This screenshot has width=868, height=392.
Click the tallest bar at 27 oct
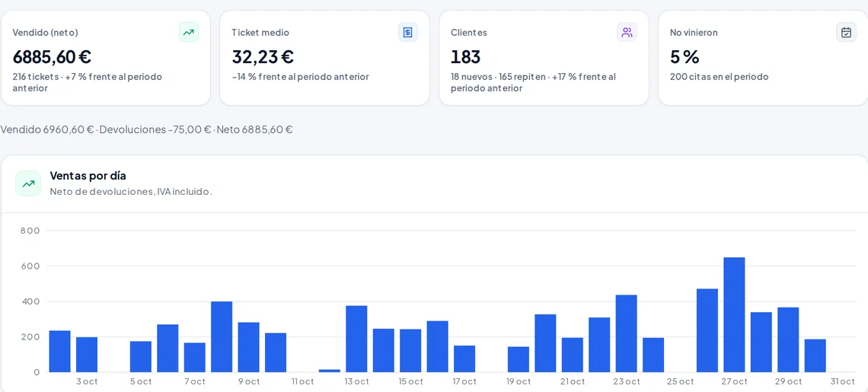pos(734,314)
